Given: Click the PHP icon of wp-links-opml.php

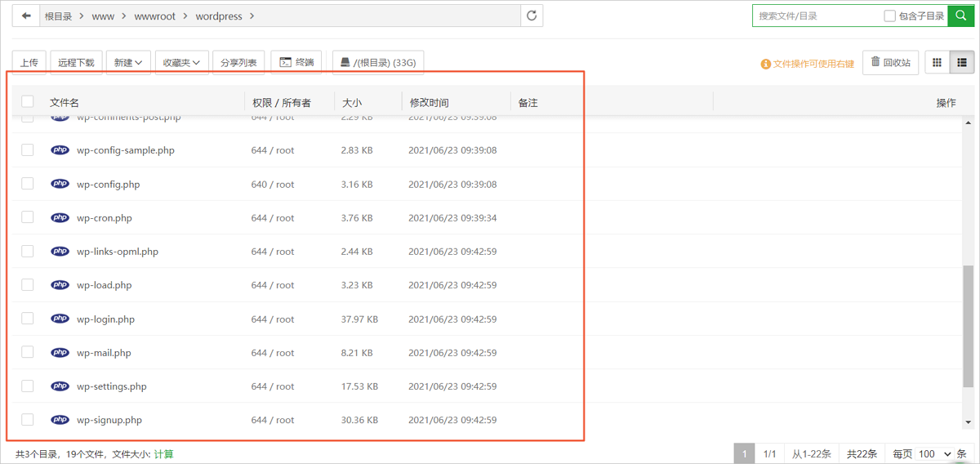Looking at the screenshot, I should coord(60,252).
